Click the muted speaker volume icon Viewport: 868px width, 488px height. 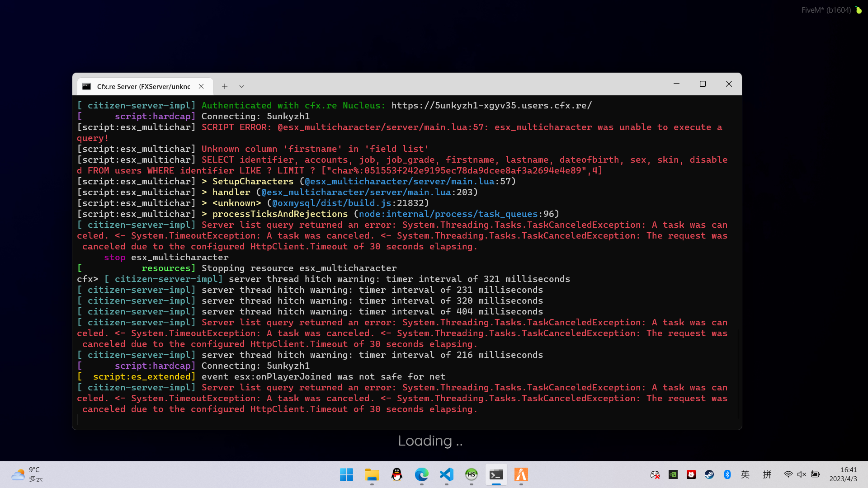point(802,474)
